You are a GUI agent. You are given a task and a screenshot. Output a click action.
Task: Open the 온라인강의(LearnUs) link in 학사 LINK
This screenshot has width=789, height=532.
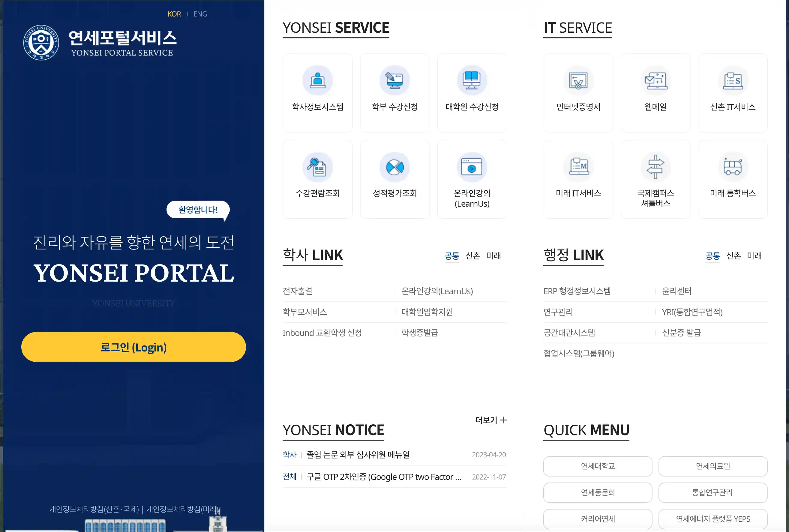coord(437,291)
